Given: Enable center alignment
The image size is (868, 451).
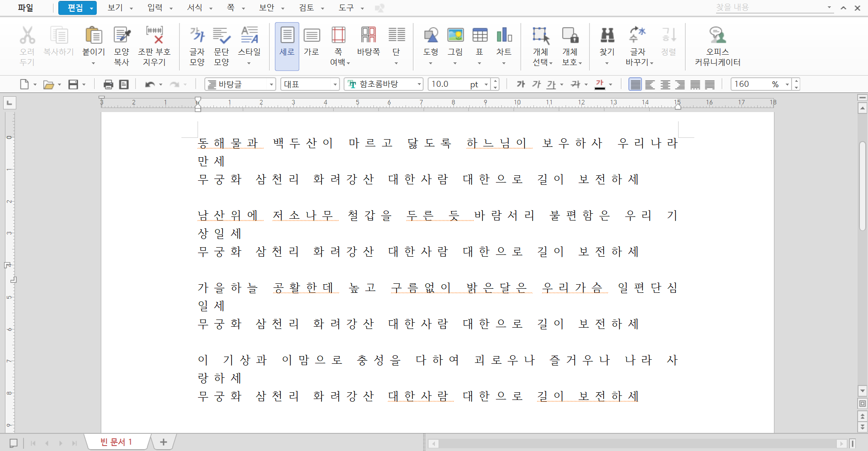Looking at the screenshot, I should [x=665, y=84].
